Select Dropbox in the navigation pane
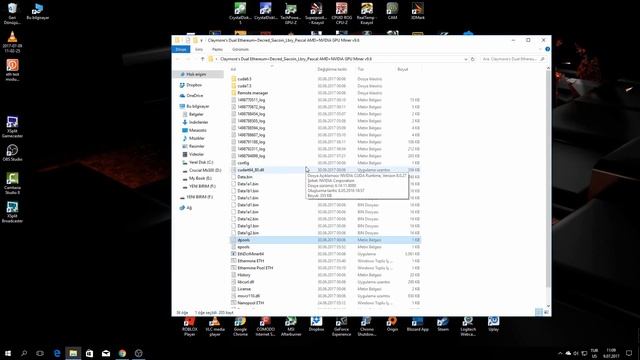This screenshot has width=640, height=360. 194,85
